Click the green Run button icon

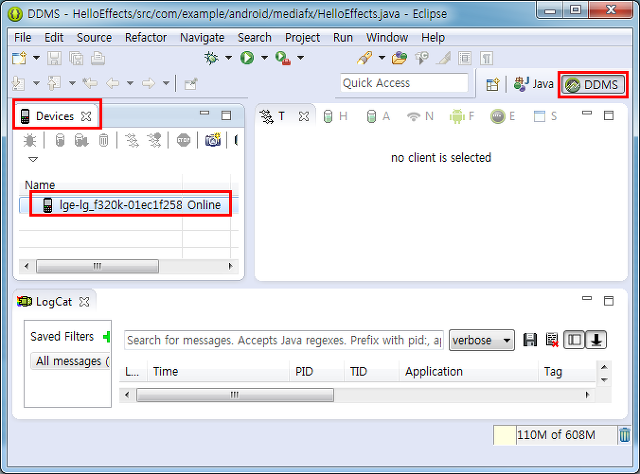pos(247,58)
